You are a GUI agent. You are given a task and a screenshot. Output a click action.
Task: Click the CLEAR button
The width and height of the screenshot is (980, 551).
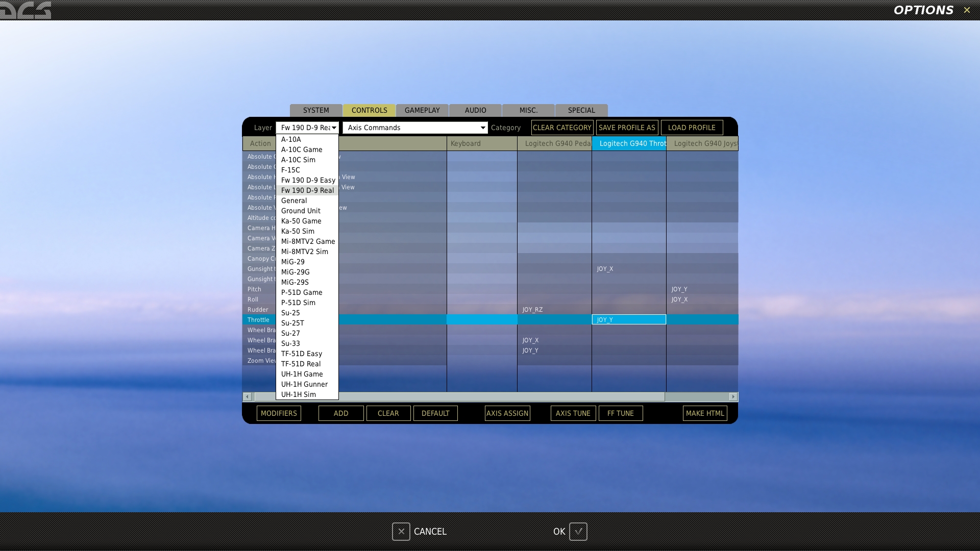(x=388, y=413)
